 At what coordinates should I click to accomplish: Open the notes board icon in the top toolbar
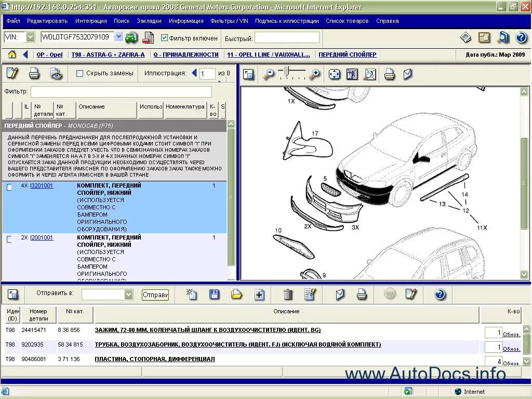coord(484,37)
